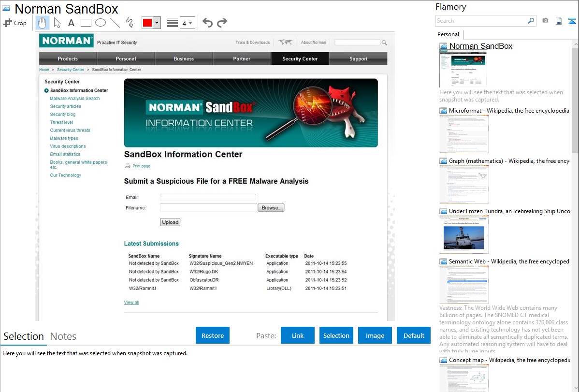This screenshot has width=579, height=392.
Task: Paste as Image button
Action: [x=375, y=335]
